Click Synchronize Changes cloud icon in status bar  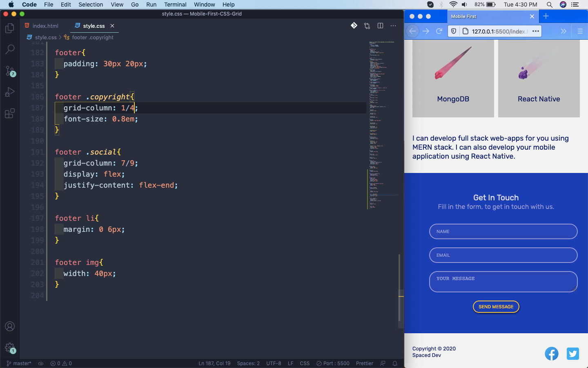[x=41, y=363]
